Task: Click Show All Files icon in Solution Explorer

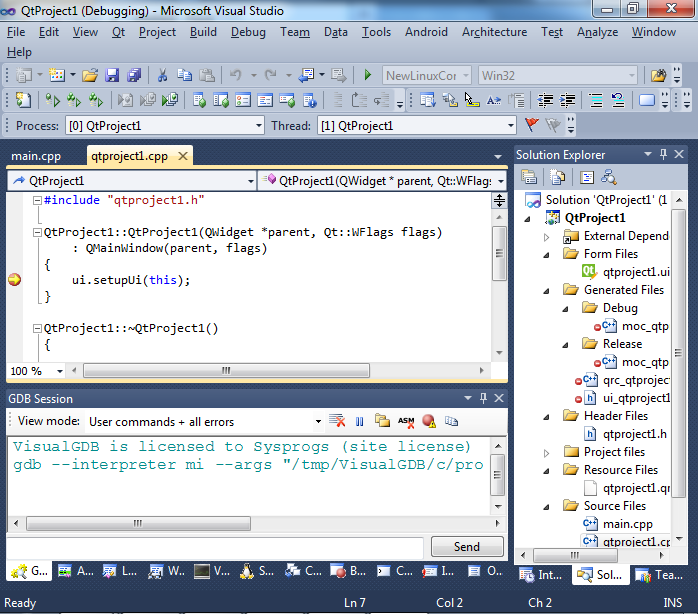Action: [x=557, y=177]
